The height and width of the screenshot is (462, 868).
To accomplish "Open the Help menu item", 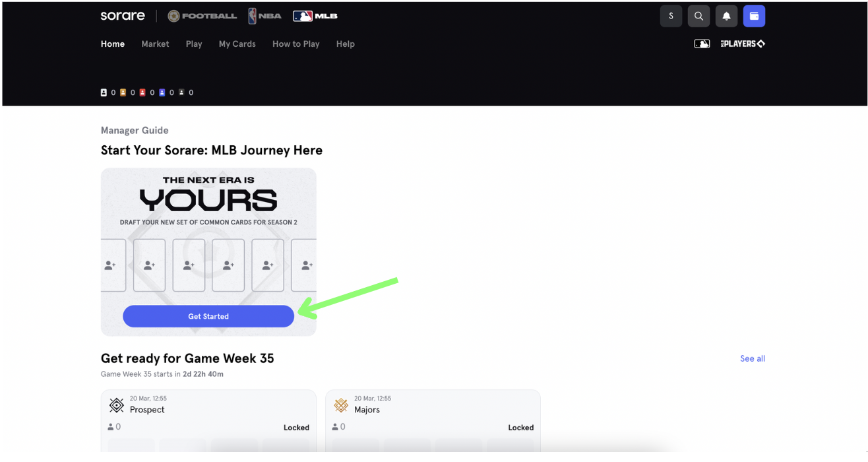I will (346, 44).
